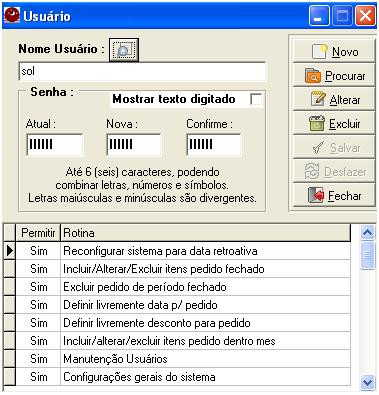This screenshot has height=395, width=379.
Task: Click the scrollbar up arrow of the grid
Action: click(367, 232)
